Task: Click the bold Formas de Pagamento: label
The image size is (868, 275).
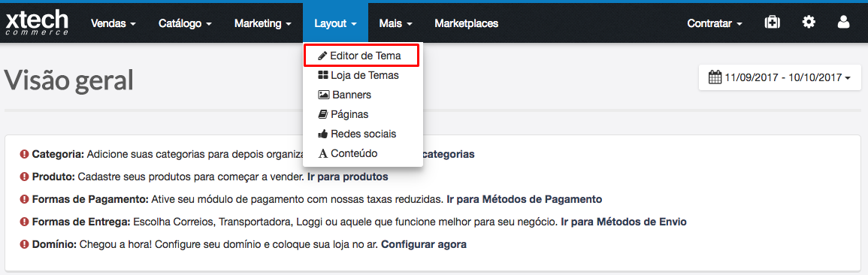Action: coord(91,198)
